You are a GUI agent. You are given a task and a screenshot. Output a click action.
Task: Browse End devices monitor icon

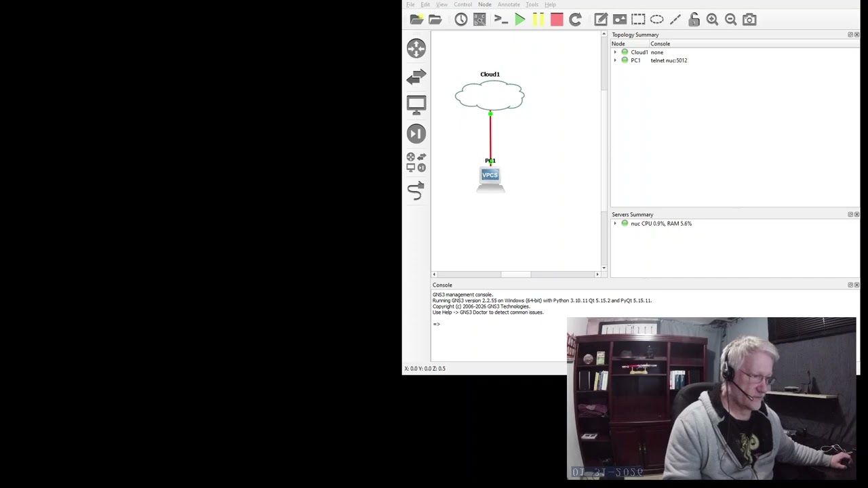[416, 105]
